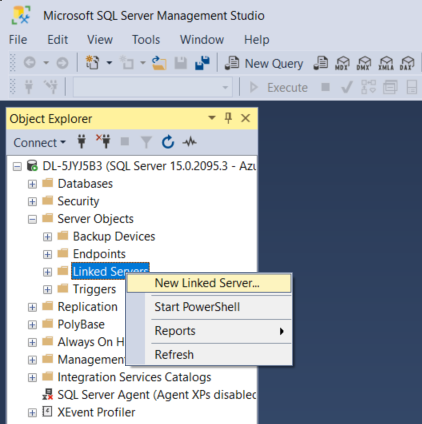Collapse the Server Objects node
This screenshot has width=422, height=424.
pos(32,219)
